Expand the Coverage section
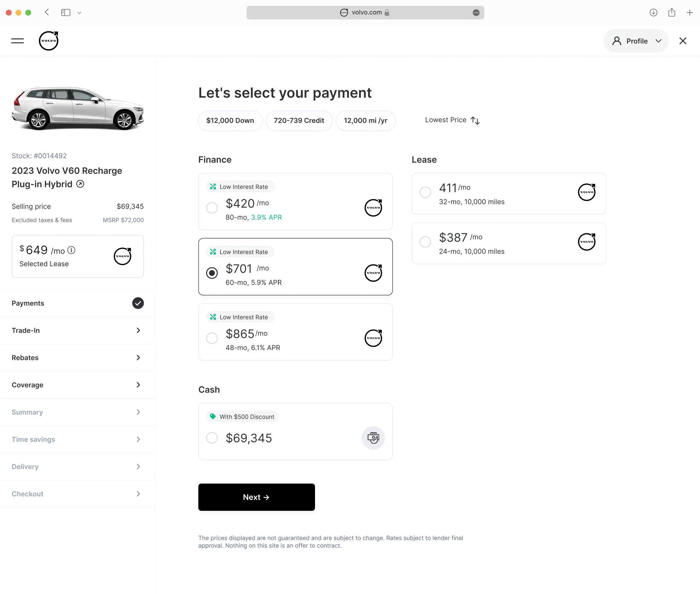Viewport: 700px width, 594px height. pyautogui.click(x=77, y=385)
